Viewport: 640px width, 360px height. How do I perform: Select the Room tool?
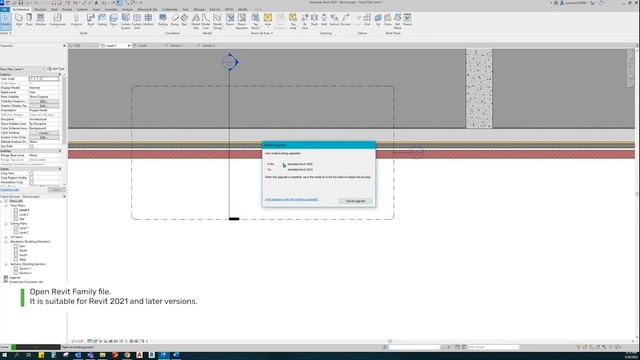(230, 20)
